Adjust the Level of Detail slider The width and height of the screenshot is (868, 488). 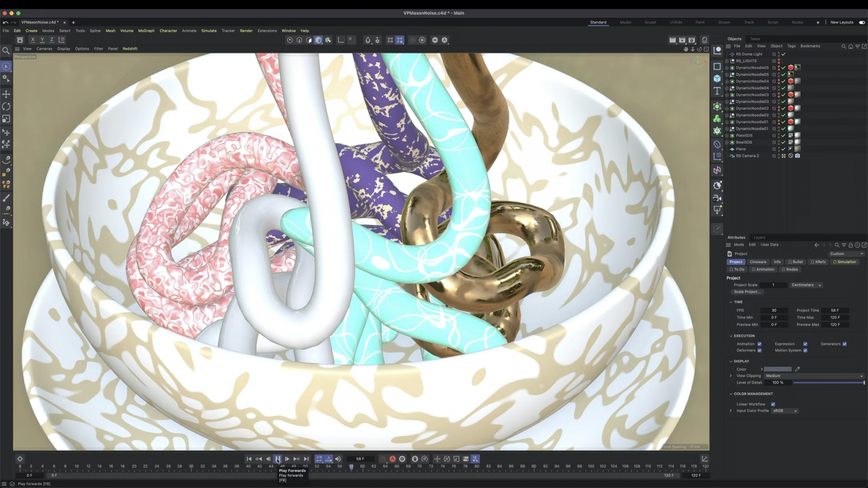[x=829, y=383]
